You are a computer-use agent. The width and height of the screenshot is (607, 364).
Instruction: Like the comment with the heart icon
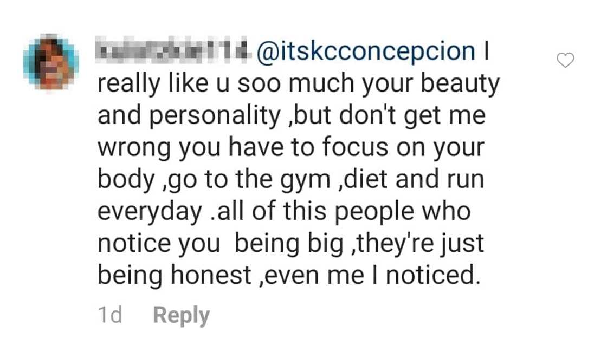point(565,61)
